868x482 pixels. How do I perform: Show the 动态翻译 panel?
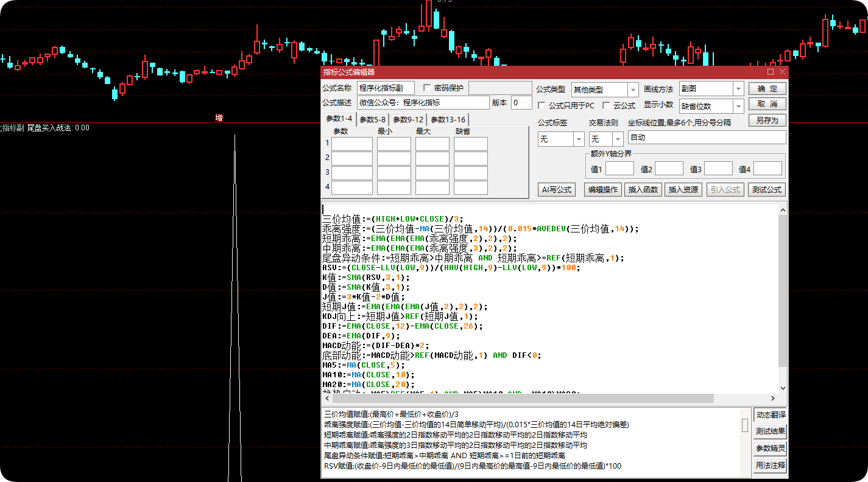771,415
